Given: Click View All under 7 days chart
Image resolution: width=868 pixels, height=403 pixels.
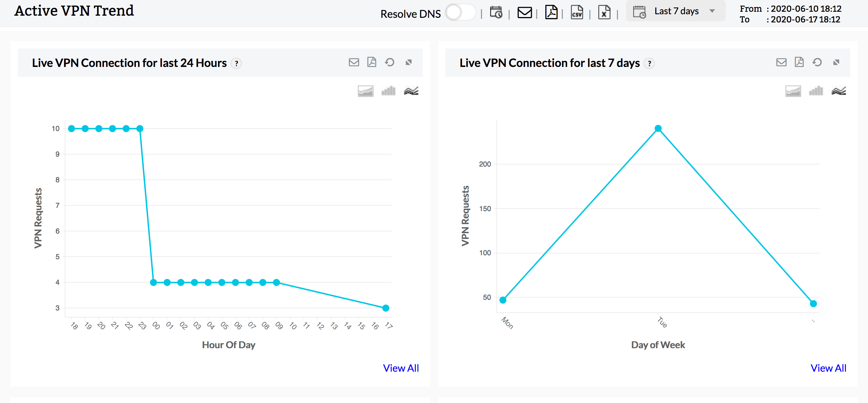Looking at the screenshot, I should point(828,368).
